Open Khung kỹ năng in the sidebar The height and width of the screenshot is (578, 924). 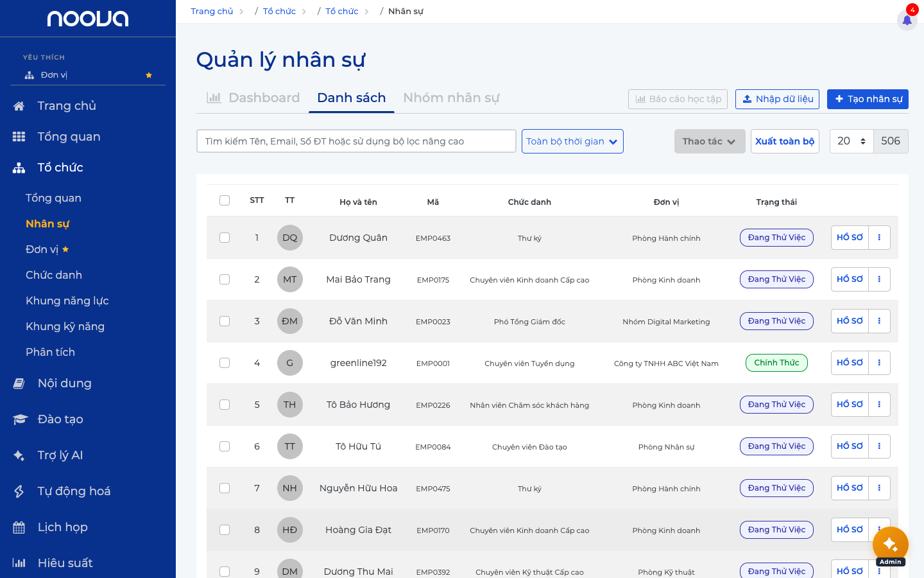point(65,326)
